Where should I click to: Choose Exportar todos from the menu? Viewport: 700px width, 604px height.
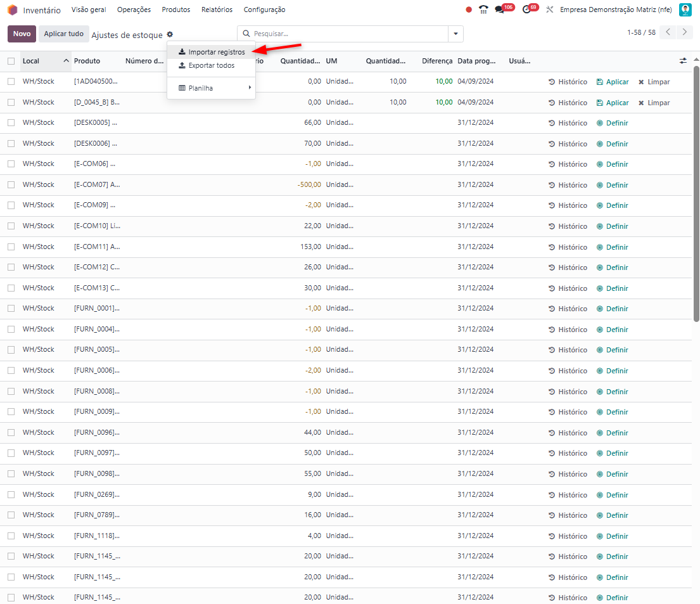pyautogui.click(x=211, y=65)
